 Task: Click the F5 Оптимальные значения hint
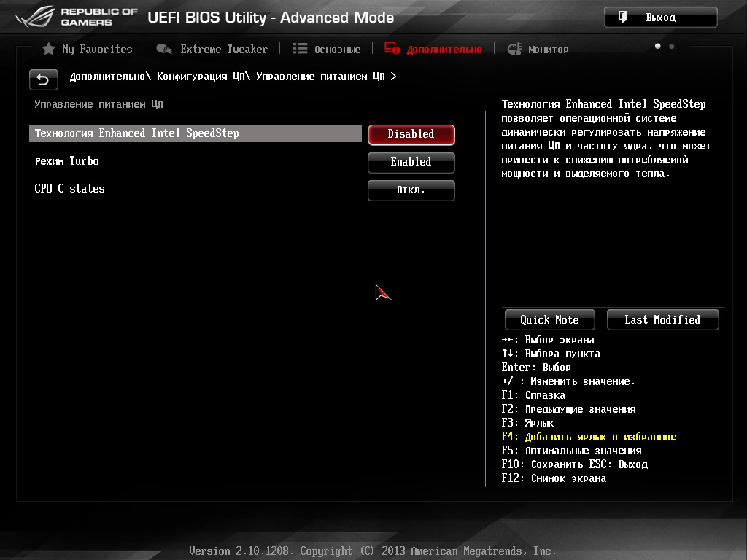tap(571, 451)
